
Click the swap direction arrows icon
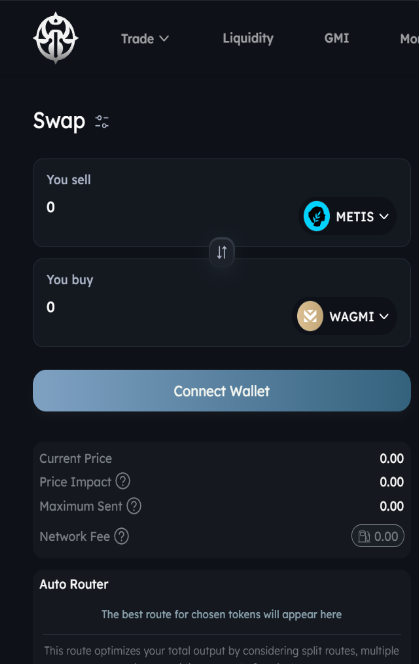coord(222,252)
